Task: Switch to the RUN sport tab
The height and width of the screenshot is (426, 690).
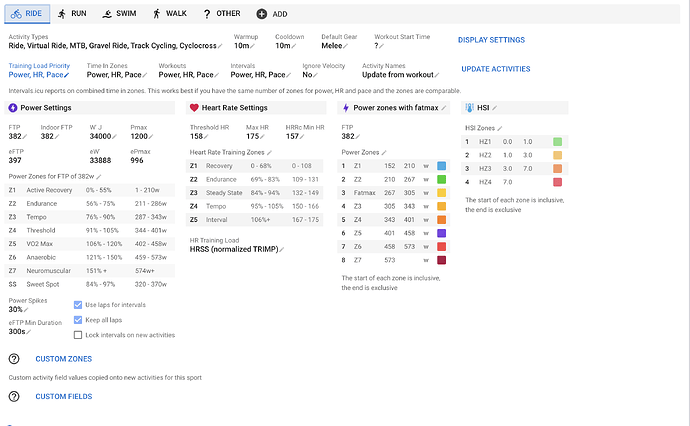Action: tap(72, 14)
